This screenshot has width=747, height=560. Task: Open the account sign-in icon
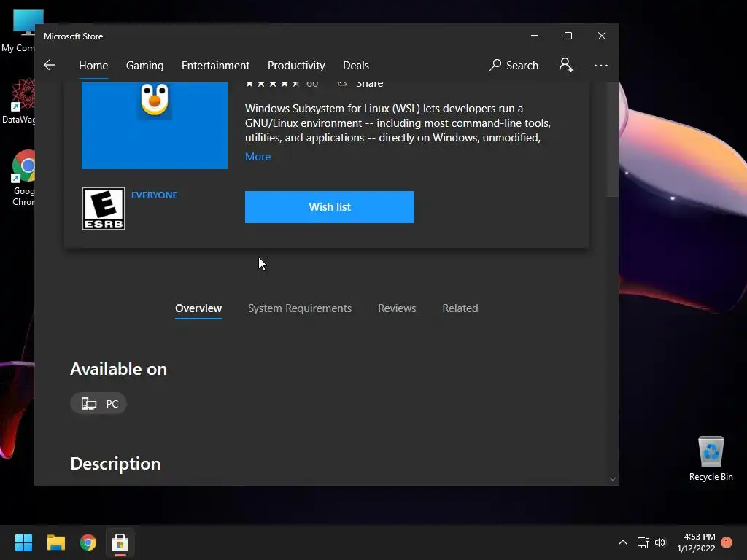tap(566, 65)
